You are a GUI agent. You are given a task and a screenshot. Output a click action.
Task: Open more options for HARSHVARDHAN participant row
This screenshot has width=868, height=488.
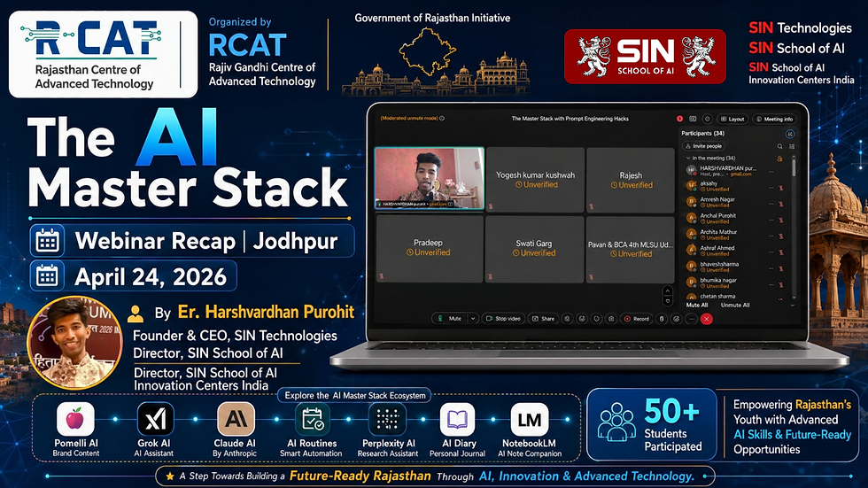coord(771,172)
